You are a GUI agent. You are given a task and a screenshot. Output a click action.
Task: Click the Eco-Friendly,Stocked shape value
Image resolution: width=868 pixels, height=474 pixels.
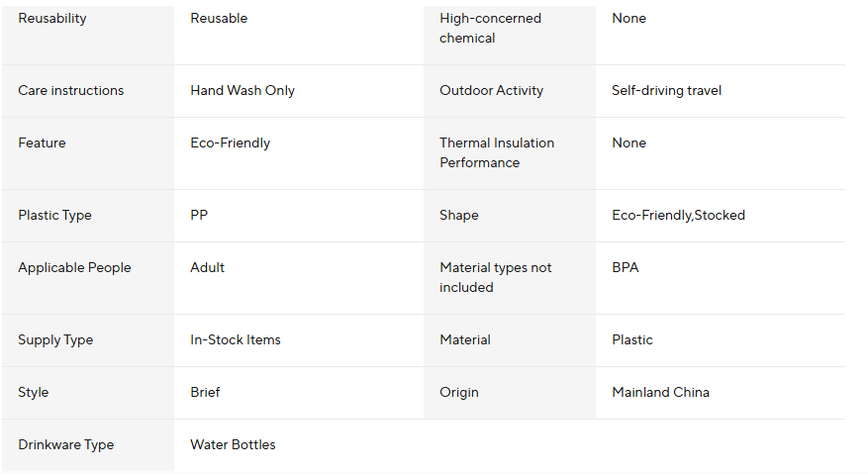(x=678, y=216)
